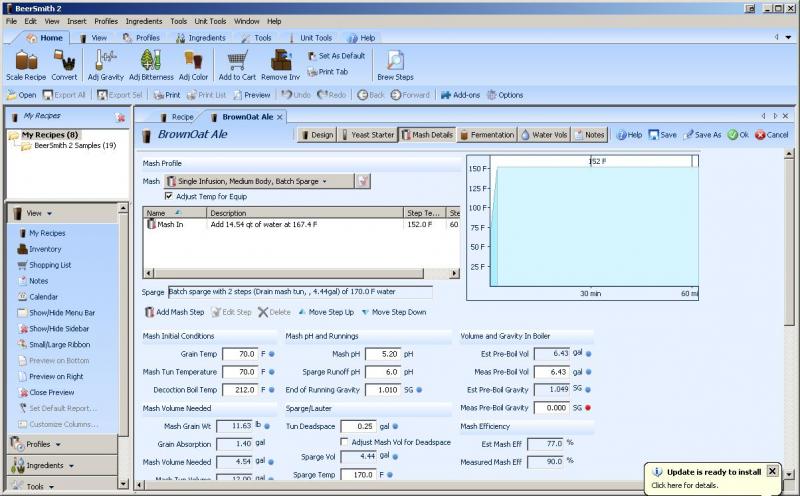Click the Mash pH input field
The height and width of the screenshot is (496, 800).
point(383,354)
